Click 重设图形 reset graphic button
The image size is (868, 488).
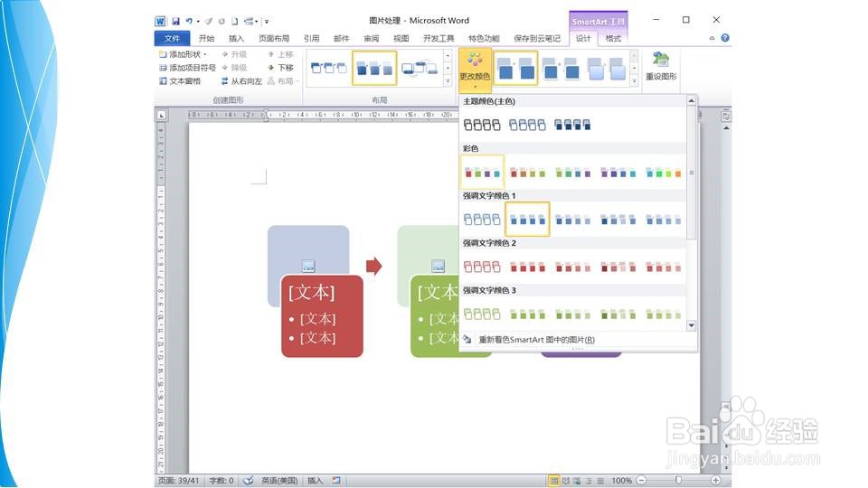tap(661, 66)
